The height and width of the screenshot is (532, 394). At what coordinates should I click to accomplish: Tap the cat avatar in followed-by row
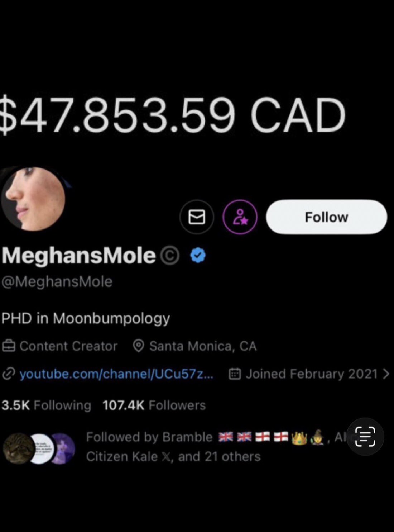pos(17,448)
